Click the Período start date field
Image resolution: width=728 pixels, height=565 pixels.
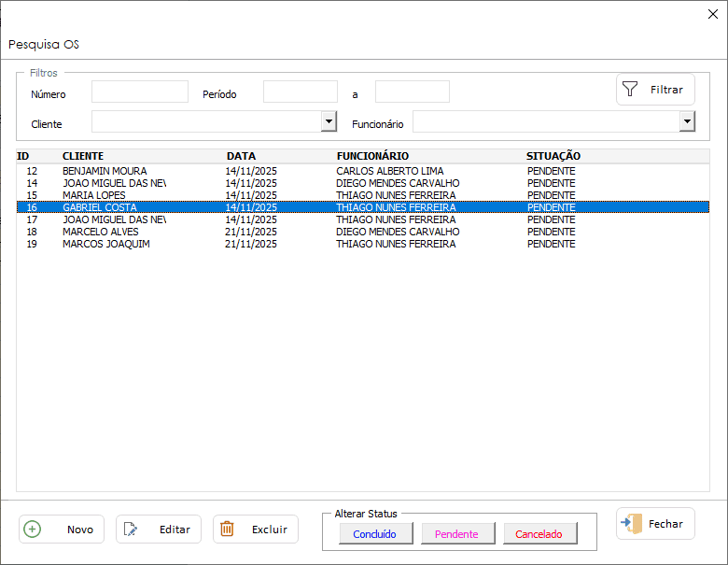[x=300, y=92]
